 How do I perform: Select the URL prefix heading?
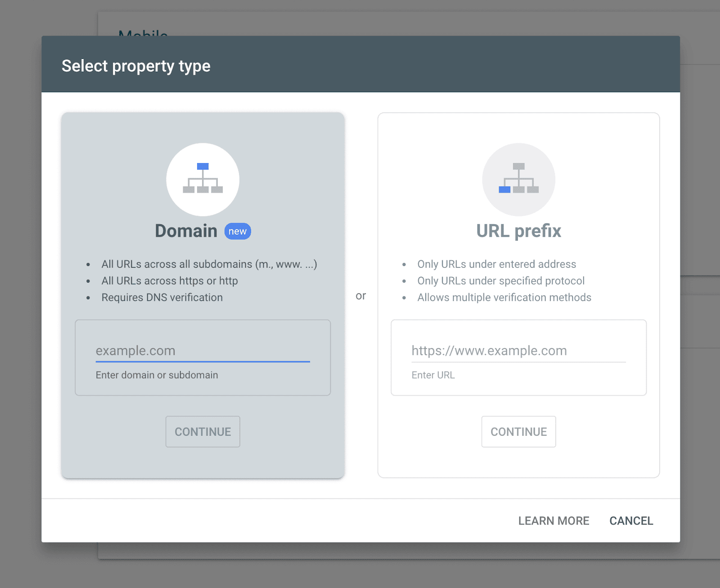518,231
